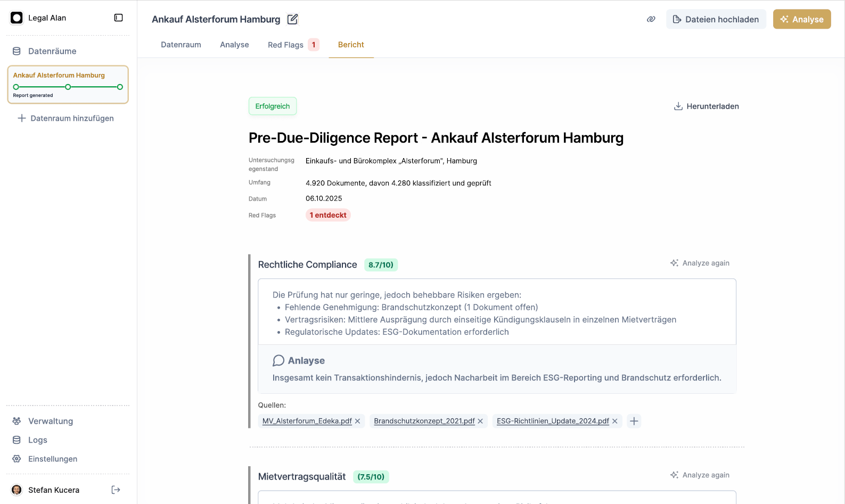Click Datenraum hinzufügen in sidebar
The image size is (845, 504).
(x=66, y=118)
